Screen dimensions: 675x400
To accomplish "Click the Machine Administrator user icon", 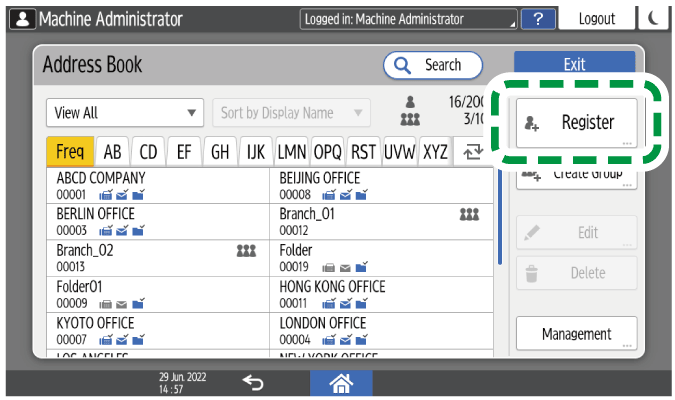I will [20, 19].
